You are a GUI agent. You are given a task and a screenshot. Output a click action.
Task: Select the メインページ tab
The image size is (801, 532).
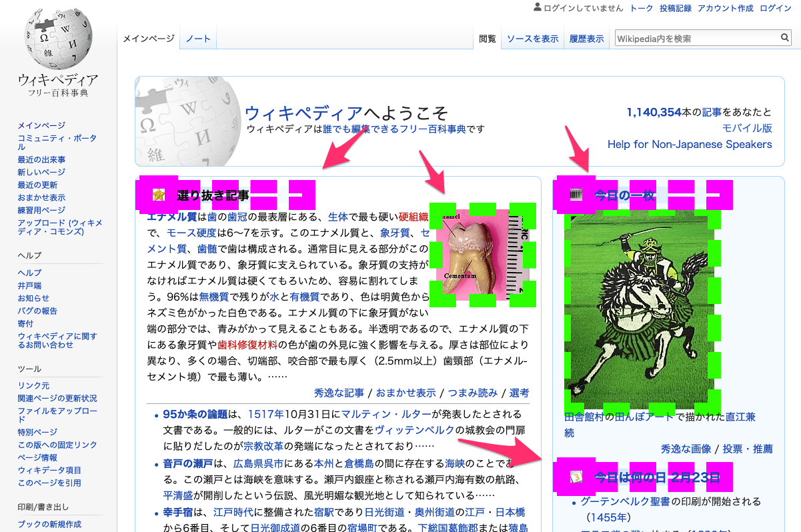[x=148, y=39]
